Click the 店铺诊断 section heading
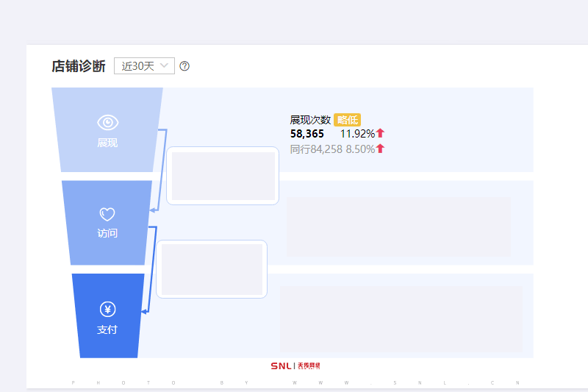 click(79, 66)
